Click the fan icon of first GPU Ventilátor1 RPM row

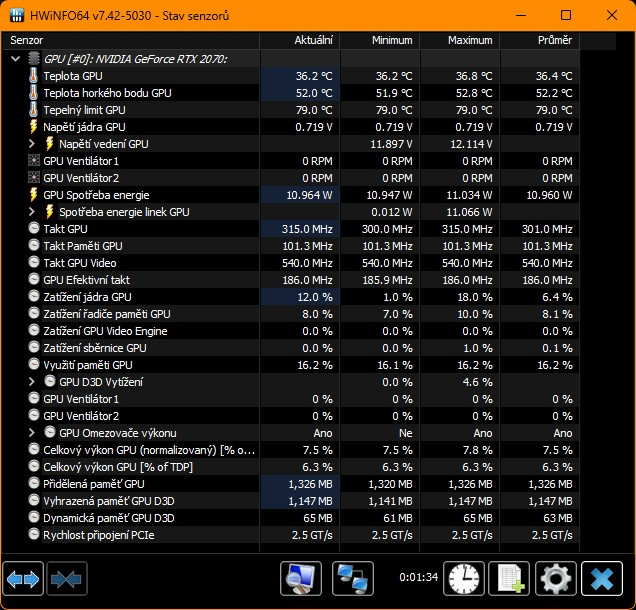pos(34,161)
